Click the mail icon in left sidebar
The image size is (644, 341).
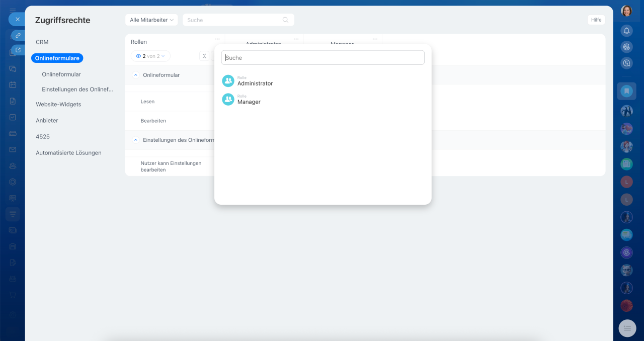13,149
